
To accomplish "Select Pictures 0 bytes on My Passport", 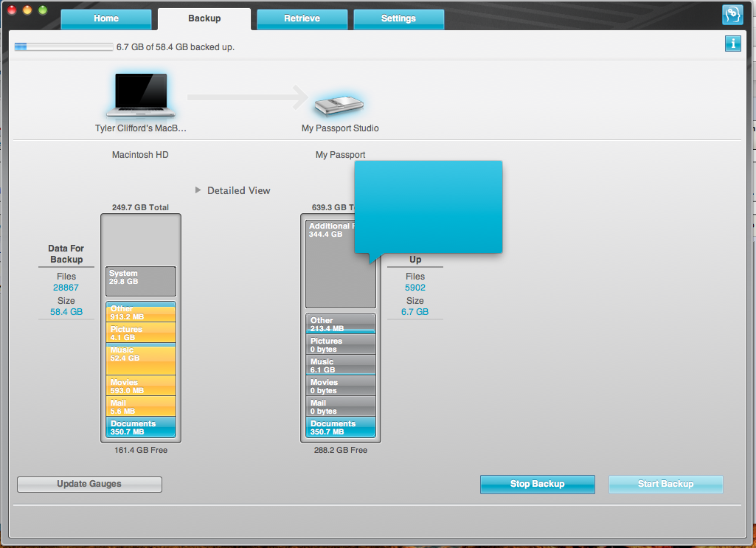I will tap(341, 344).
